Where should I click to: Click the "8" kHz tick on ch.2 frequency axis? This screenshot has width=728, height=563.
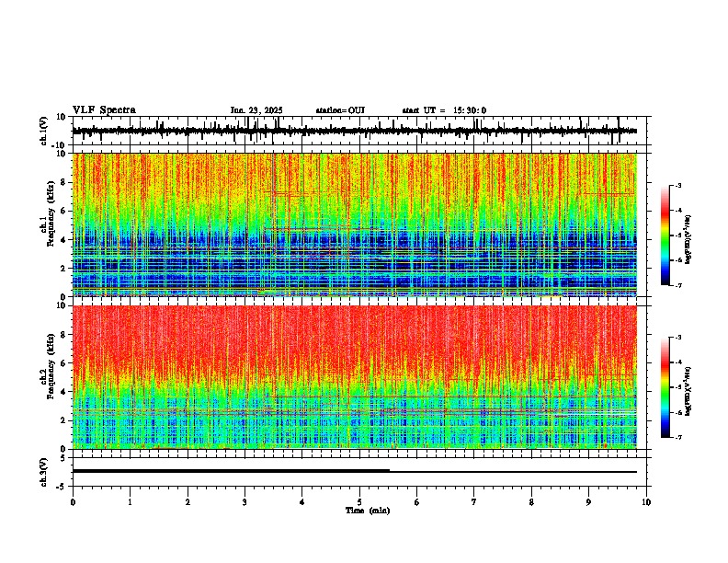tap(63, 335)
